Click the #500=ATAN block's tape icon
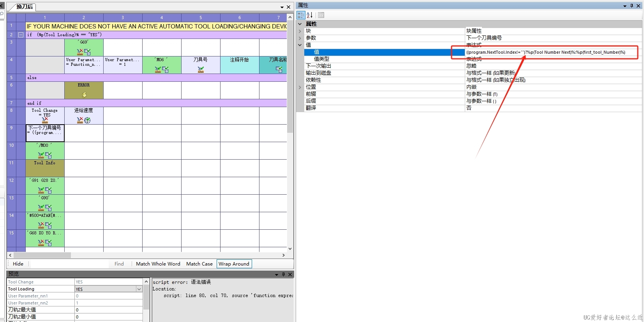This screenshot has width=644, height=322. click(x=41, y=225)
